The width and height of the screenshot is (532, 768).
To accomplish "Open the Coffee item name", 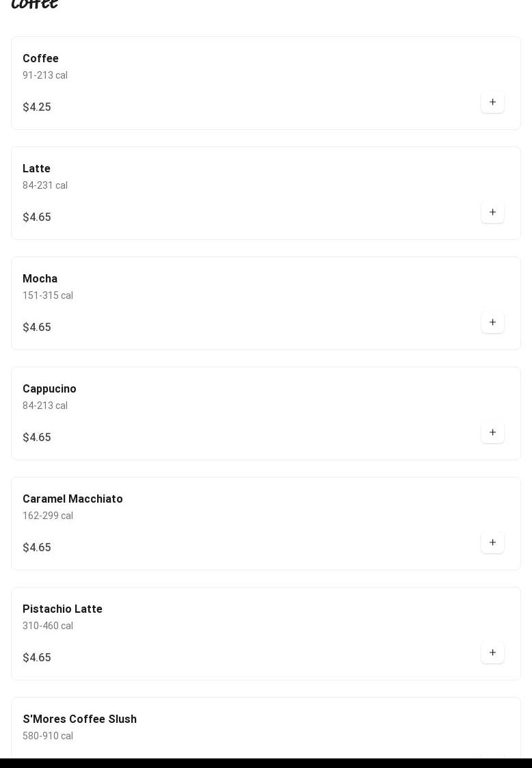I will coord(40,59).
